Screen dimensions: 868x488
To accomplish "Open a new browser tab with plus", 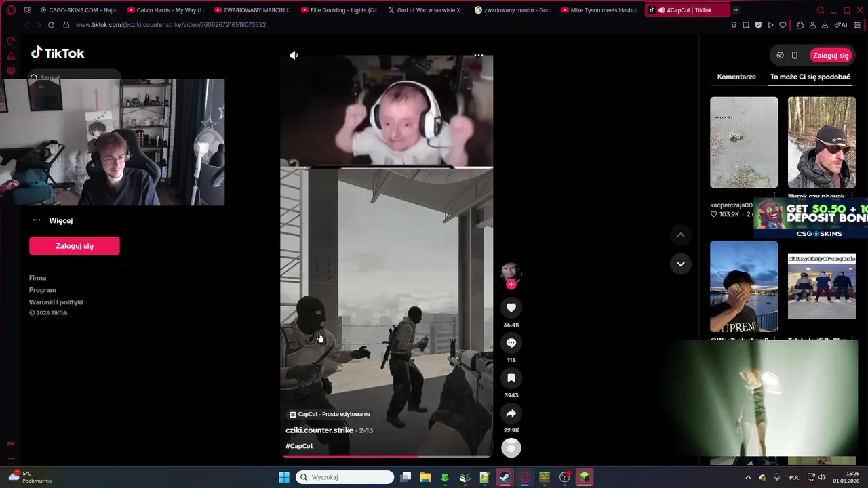I will click(736, 10).
